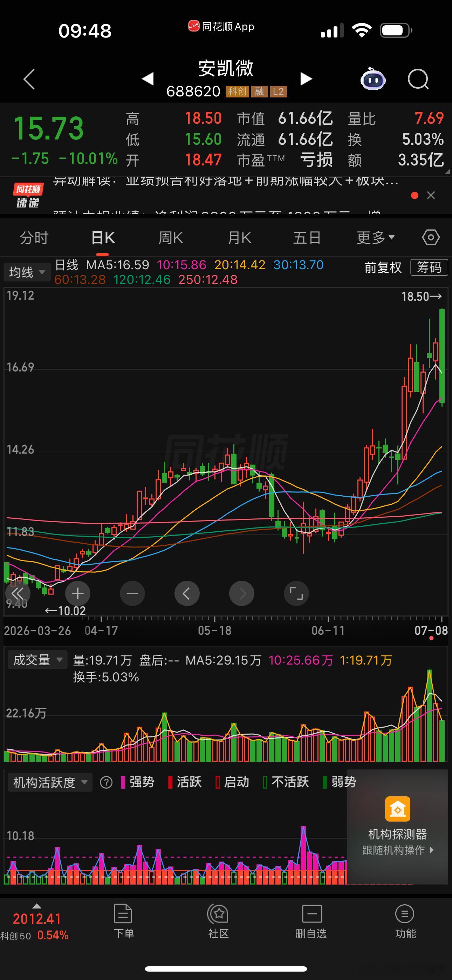Tap the 量比 7.69 value
The image size is (452, 980).
429,118
